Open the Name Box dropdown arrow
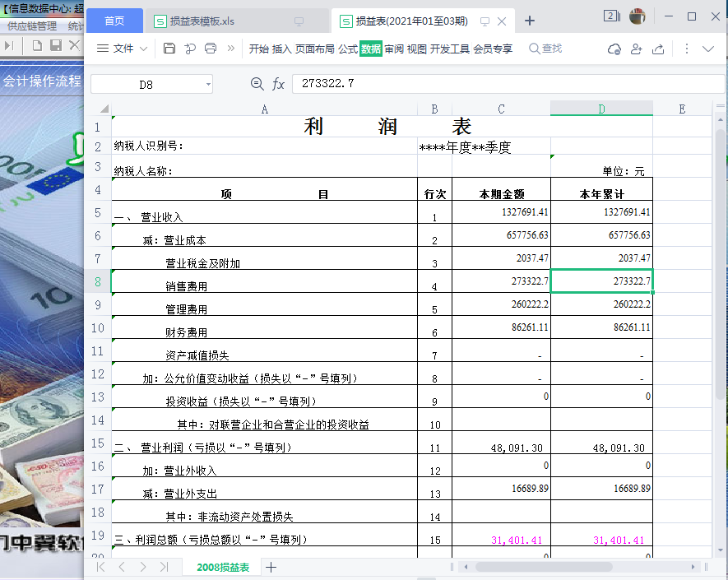 tap(208, 85)
